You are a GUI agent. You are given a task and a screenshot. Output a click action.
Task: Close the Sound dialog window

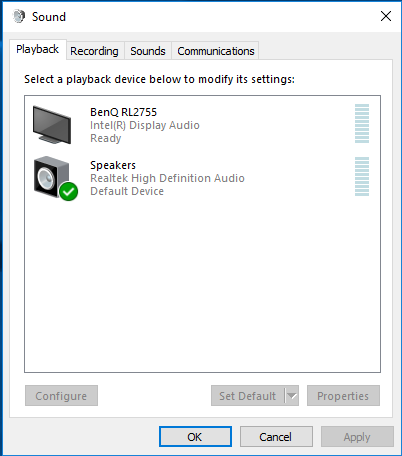(386, 16)
